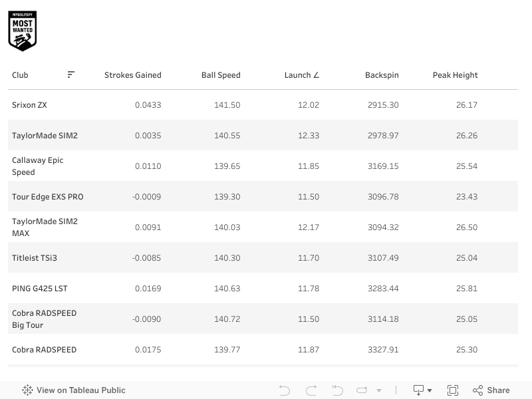Click the launch angle value 12.33
The height and width of the screenshot is (399, 532).
coord(309,136)
